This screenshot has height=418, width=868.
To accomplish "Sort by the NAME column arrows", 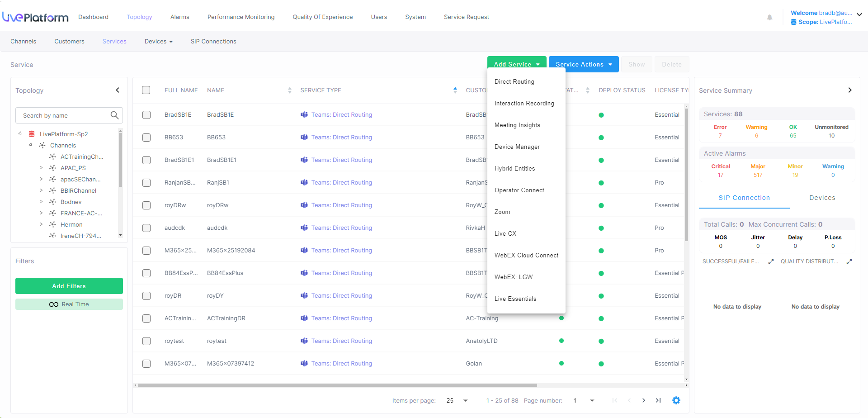I will click(290, 90).
